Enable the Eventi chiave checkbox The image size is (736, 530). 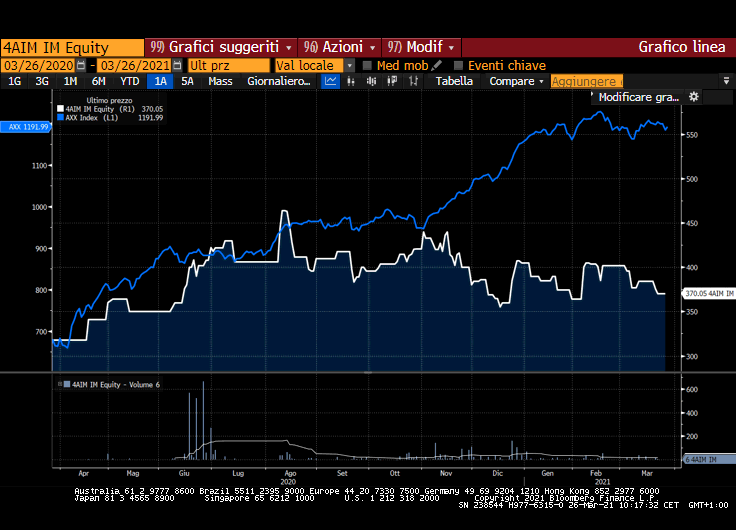(x=459, y=65)
